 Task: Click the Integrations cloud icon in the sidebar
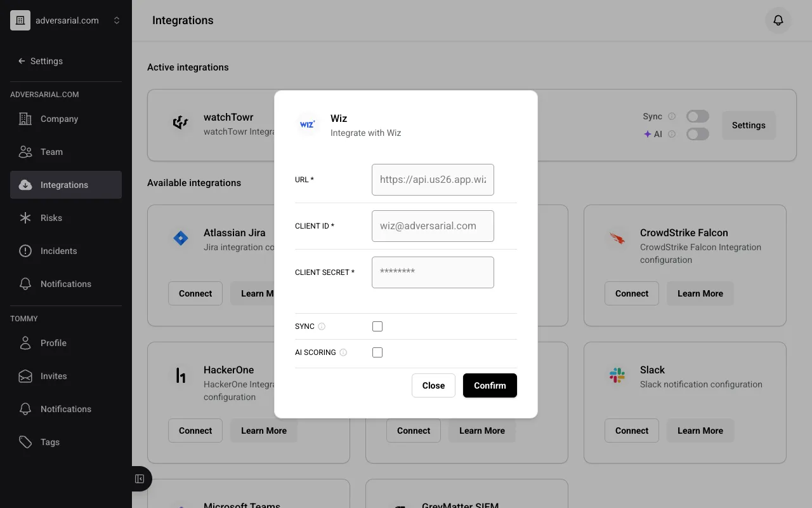25,185
